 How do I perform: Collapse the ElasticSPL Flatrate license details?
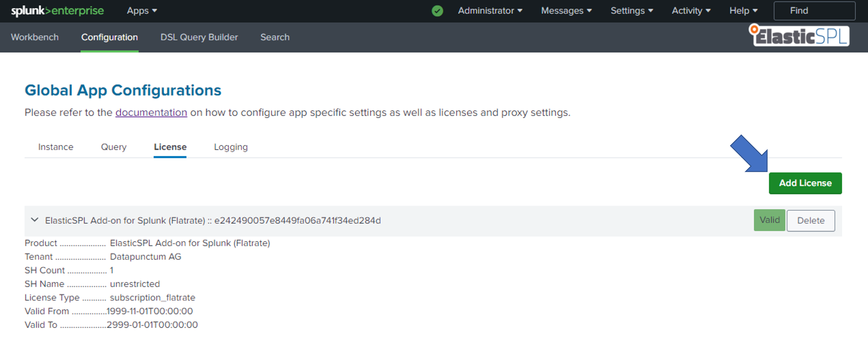click(x=34, y=220)
